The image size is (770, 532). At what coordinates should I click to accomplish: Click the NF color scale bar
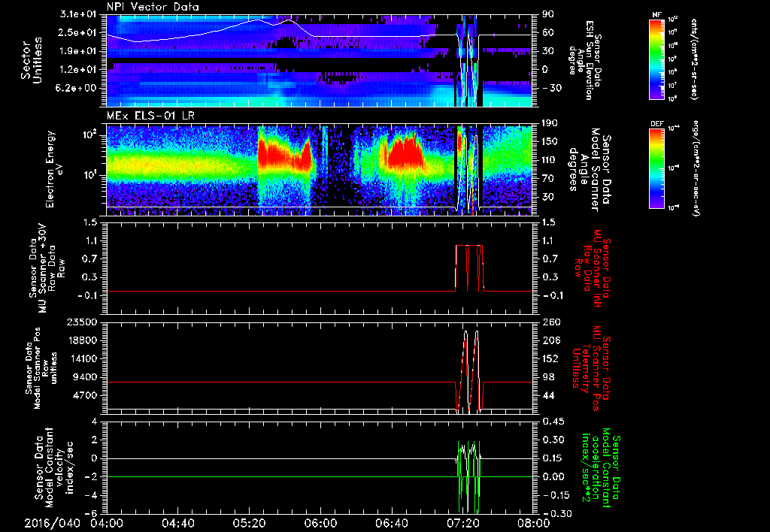[x=656, y=59]
